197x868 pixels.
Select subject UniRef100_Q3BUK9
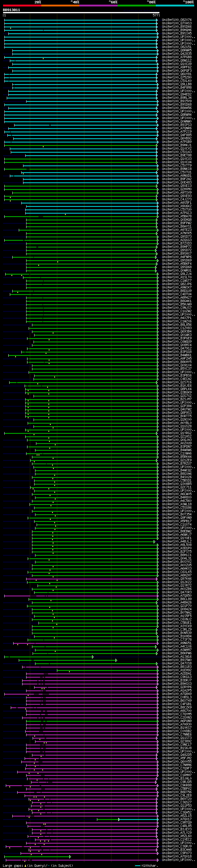tap(177, 393)
